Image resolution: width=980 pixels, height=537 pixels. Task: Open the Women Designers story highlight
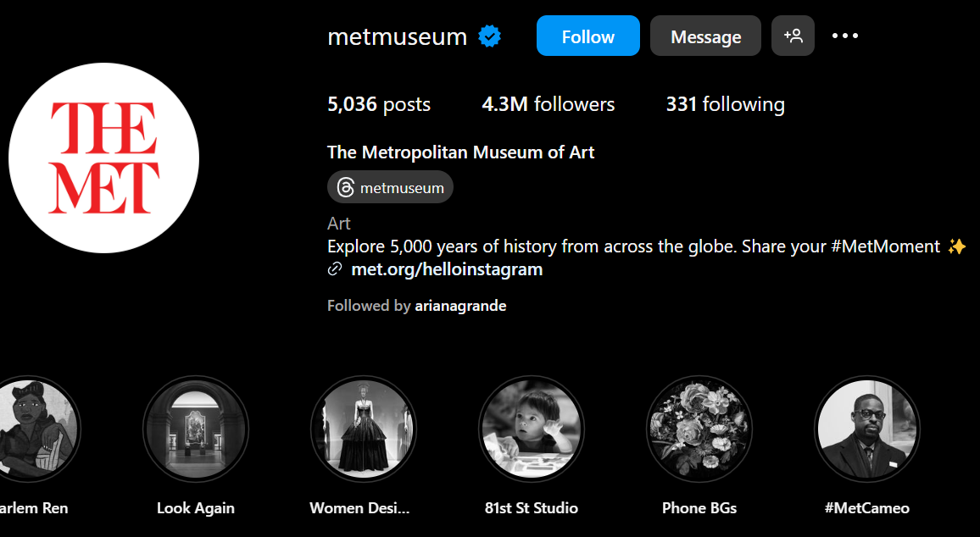tap(363, 429)
